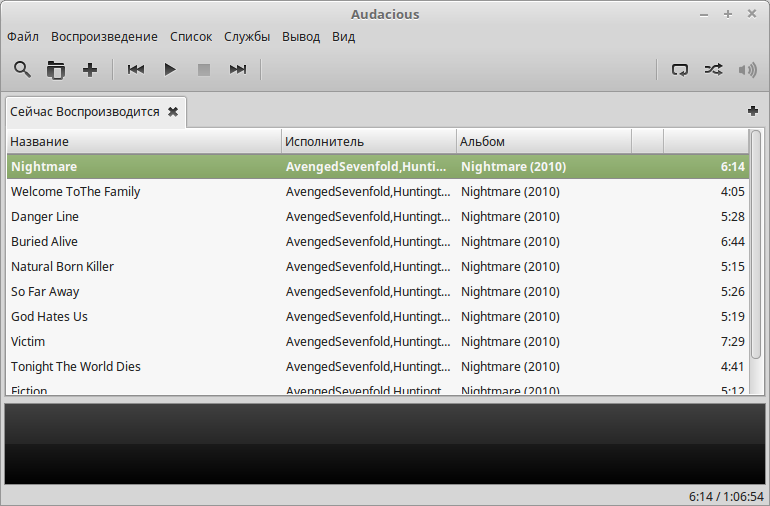Screen dimensions: 770x506
Task: Open the volume speaker control
Action: (x=747, y=69)
